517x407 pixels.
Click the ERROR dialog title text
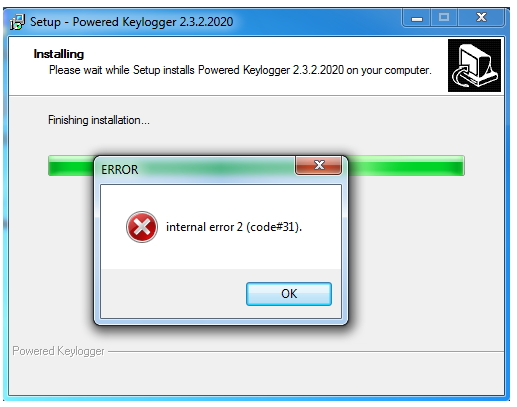[120, 170]
